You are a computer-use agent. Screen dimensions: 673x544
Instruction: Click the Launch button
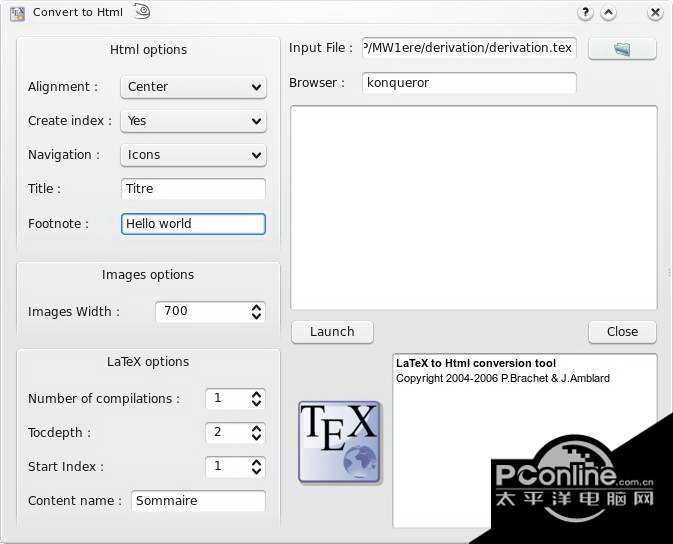pyautogui.click(x=332, y=332)
